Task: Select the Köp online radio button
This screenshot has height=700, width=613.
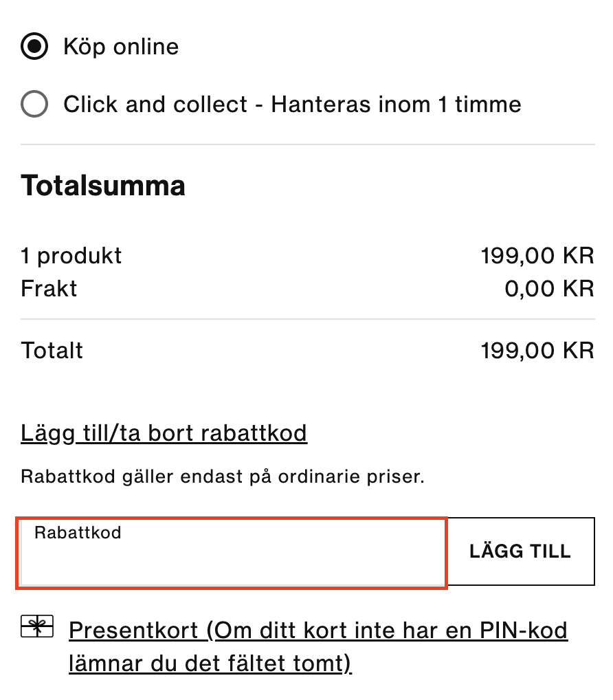Action: click(x=34, y=47)
